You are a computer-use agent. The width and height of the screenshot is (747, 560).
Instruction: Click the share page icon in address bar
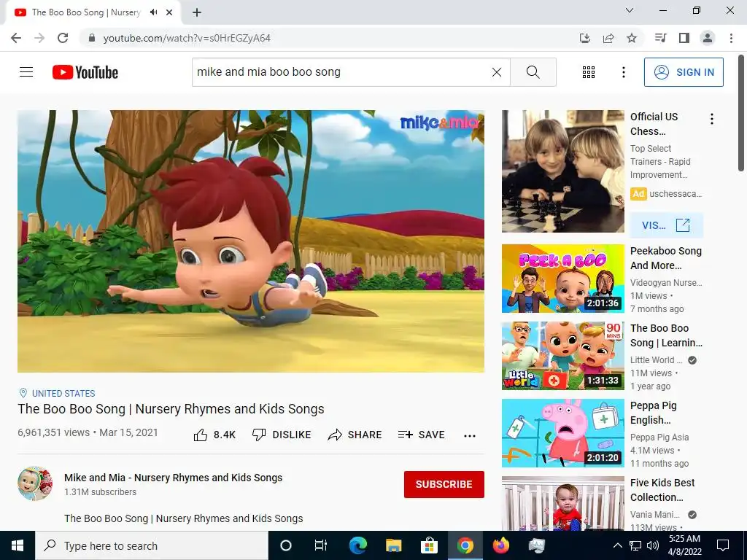pyautogui.click(x=608, y=38)
